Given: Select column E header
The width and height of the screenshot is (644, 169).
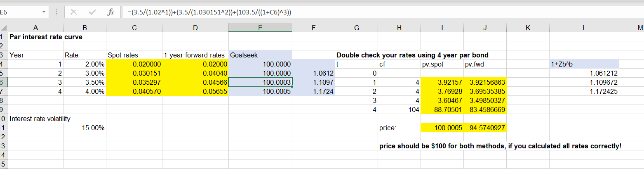Looking at the screenshot, I should point(260,28).
